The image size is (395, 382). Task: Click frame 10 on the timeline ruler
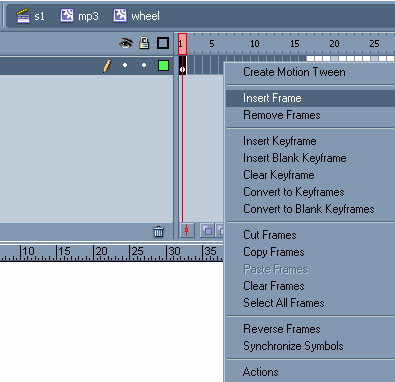point(255,44)
